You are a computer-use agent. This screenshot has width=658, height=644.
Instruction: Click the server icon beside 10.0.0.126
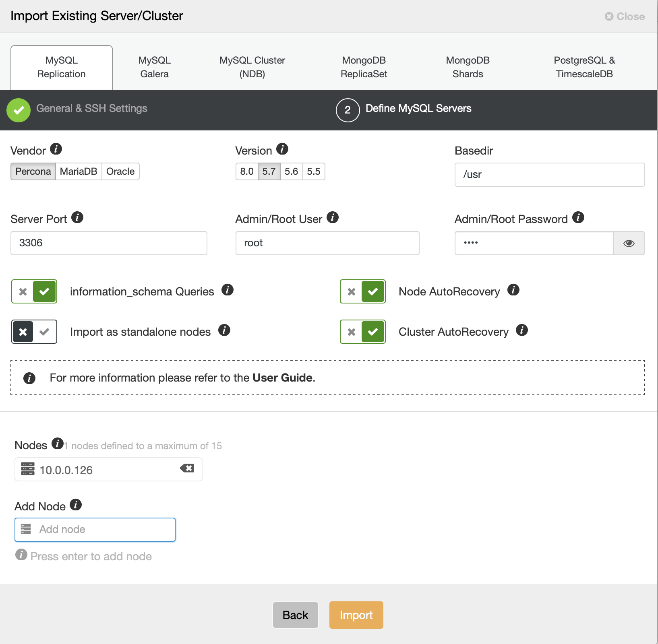pos(28,469)
